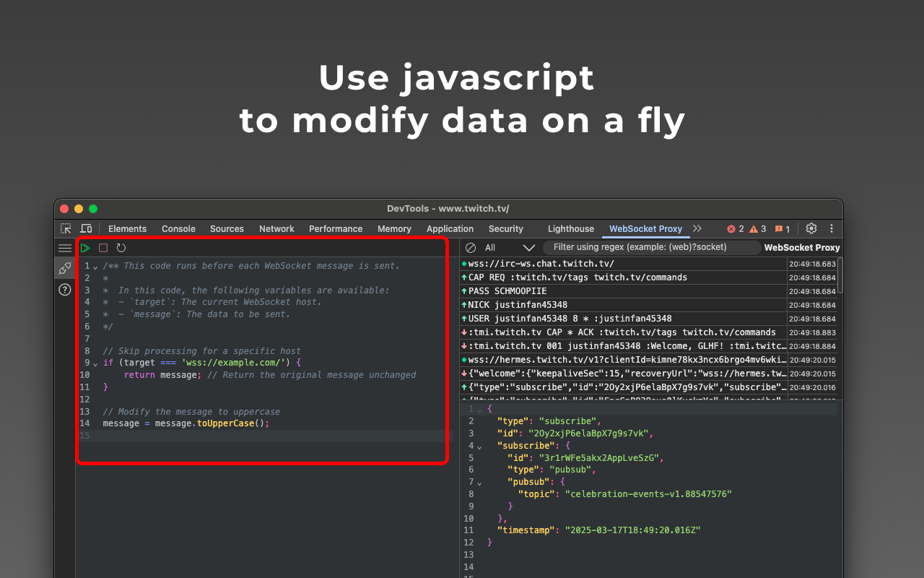Click the "id" 3r1rWFe5akx2AppLveSzG line
This screenshot has width=924, height=578.
585,458
